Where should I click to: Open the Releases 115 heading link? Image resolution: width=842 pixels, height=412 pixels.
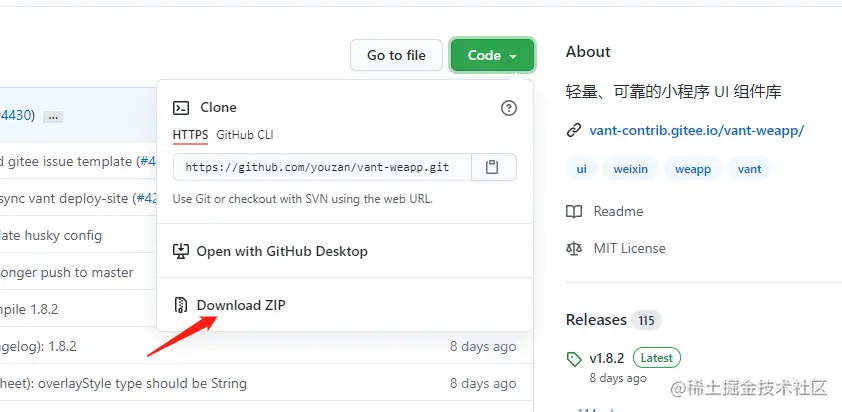coord(596,320)
